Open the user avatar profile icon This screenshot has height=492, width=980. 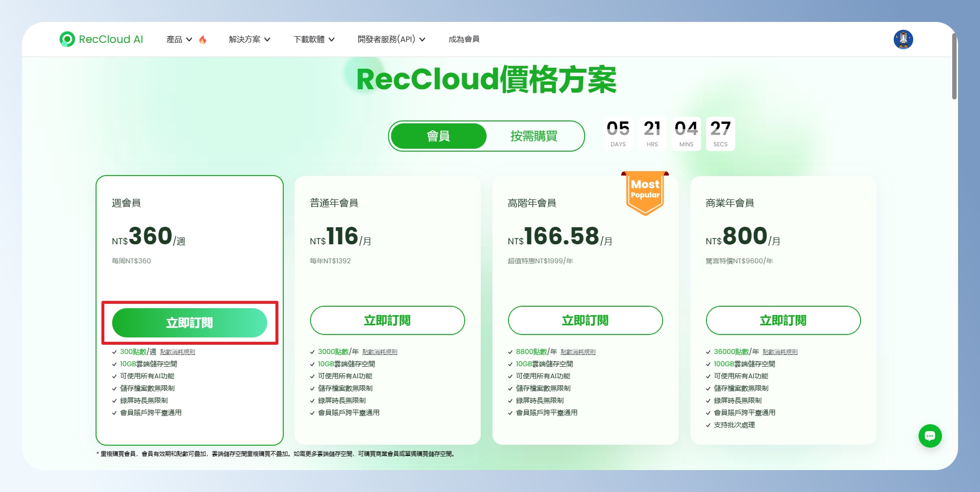point(903,39)
